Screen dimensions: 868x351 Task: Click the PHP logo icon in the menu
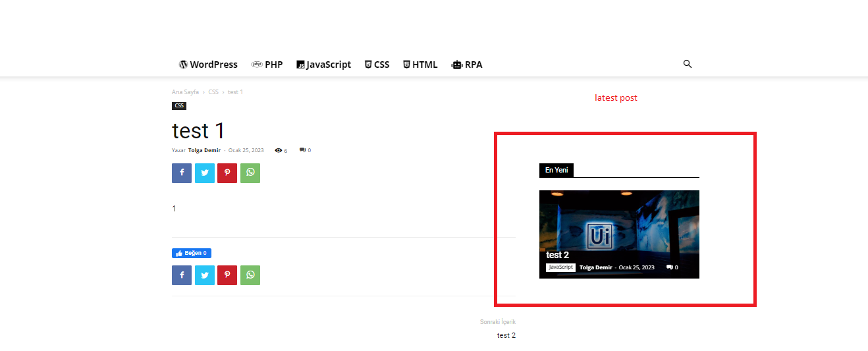pos(257,65)
